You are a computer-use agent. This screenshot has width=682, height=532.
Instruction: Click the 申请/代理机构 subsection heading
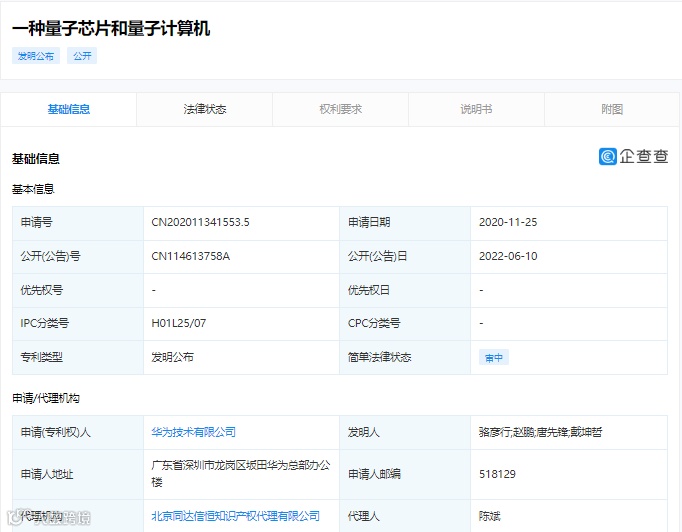[46, 398]
